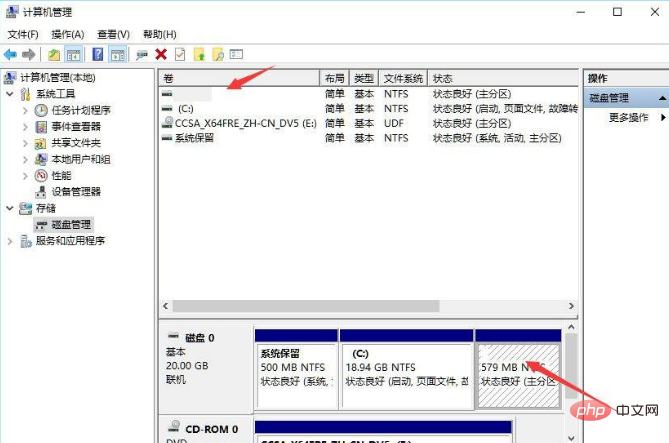This screenshot has height=443, width=669.
Task: Select 设备管理器 in the tree
Action: coord(76,192)
